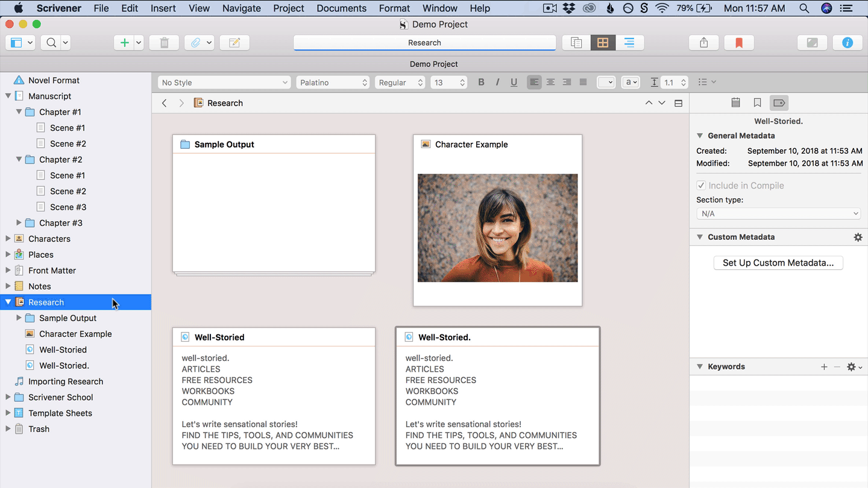The width and height of the screenshot is (868, 488).
Task: Open Inspector Snapshots/notes tab icon
Action: [735, 103]
